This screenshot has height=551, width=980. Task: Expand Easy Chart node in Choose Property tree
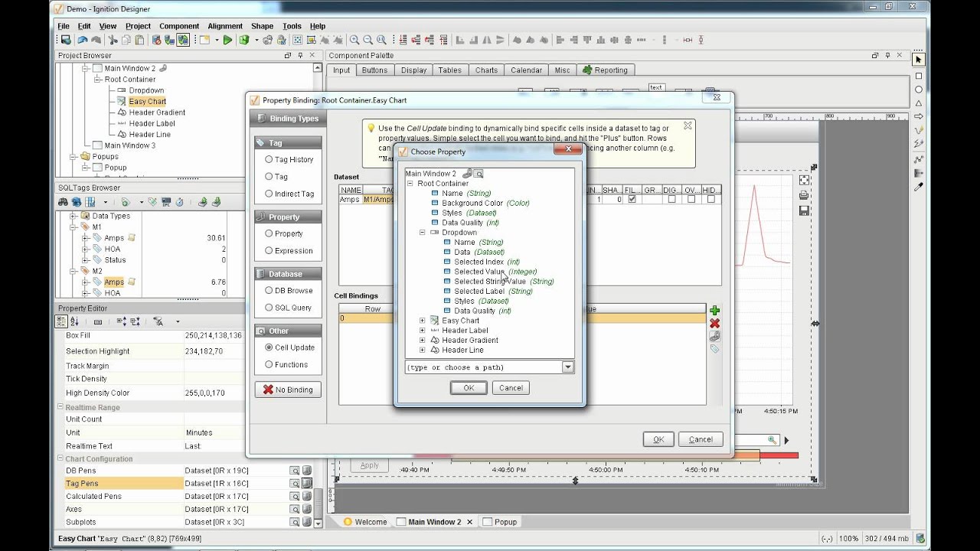point(422,321)
